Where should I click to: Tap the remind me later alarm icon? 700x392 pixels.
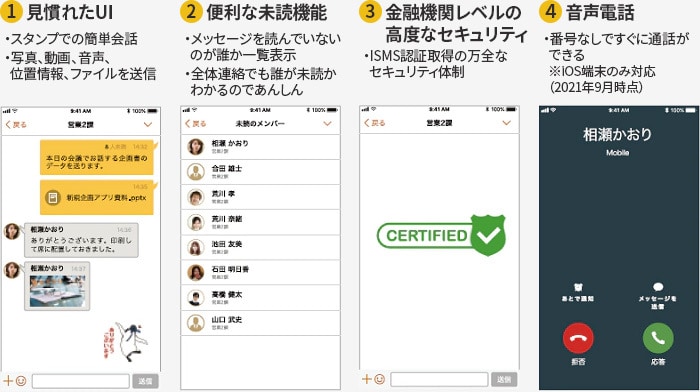(578, 287)
